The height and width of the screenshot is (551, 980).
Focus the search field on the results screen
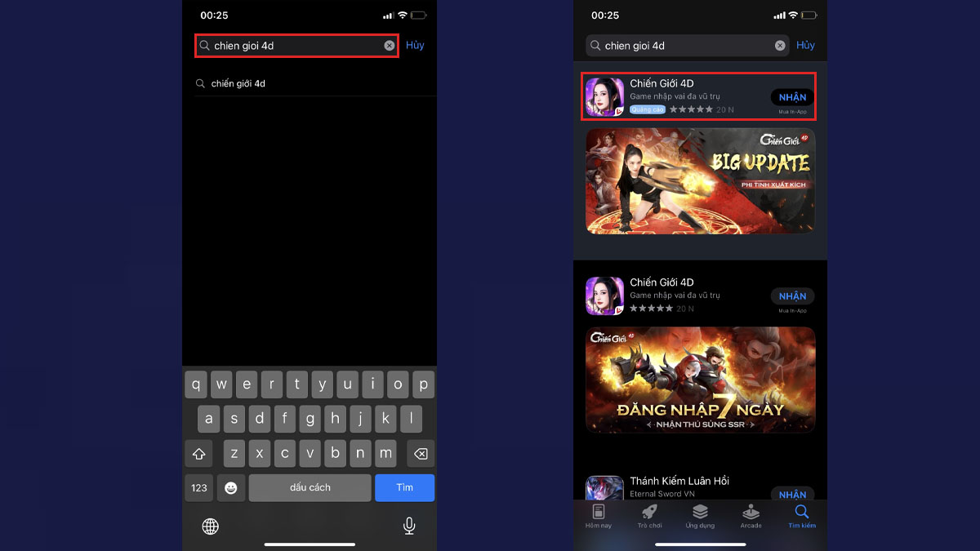pos(688,46)
